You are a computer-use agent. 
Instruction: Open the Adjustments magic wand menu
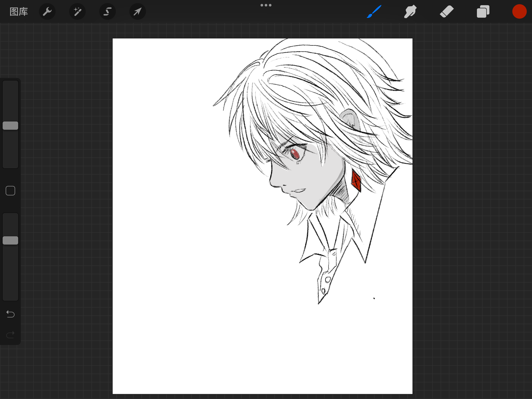[x=77, y=12]
